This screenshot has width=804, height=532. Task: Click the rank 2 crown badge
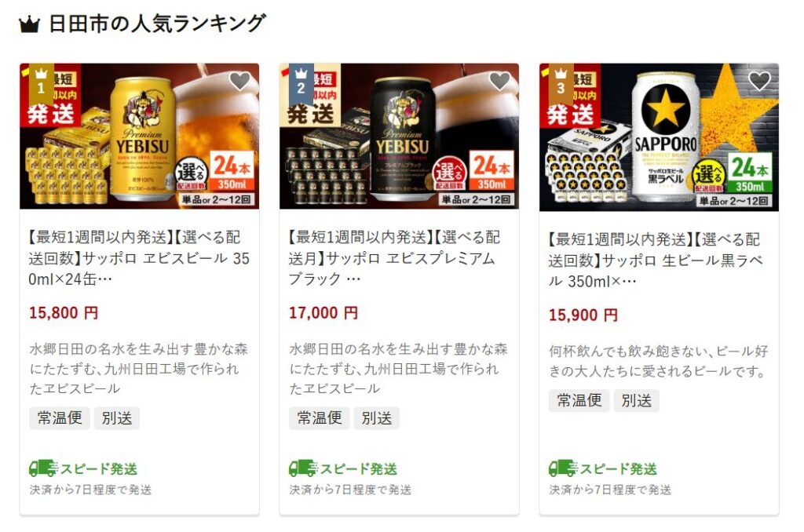[301, 83]
